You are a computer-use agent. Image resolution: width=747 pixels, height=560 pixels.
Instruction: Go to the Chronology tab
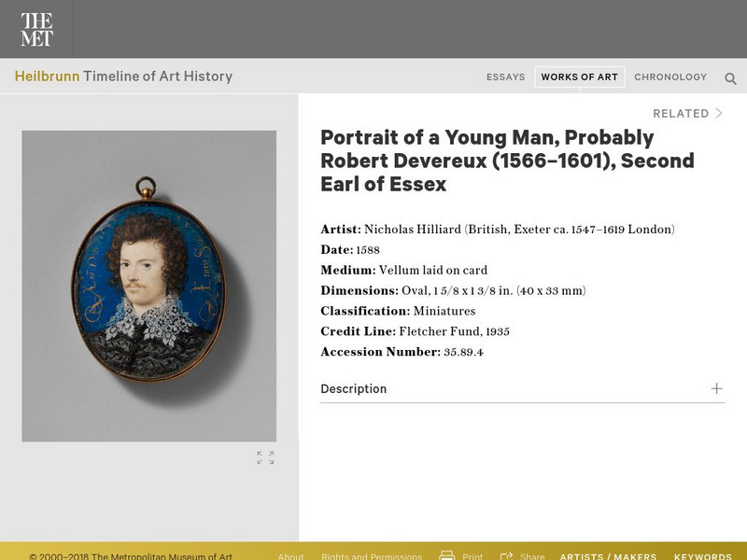[670, 77]
